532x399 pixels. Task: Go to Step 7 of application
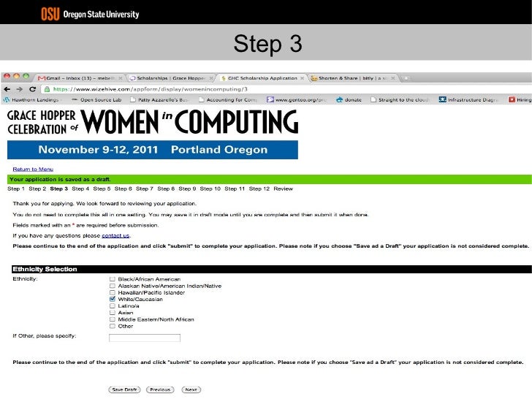pyautogui.click(x=145, y=189)
